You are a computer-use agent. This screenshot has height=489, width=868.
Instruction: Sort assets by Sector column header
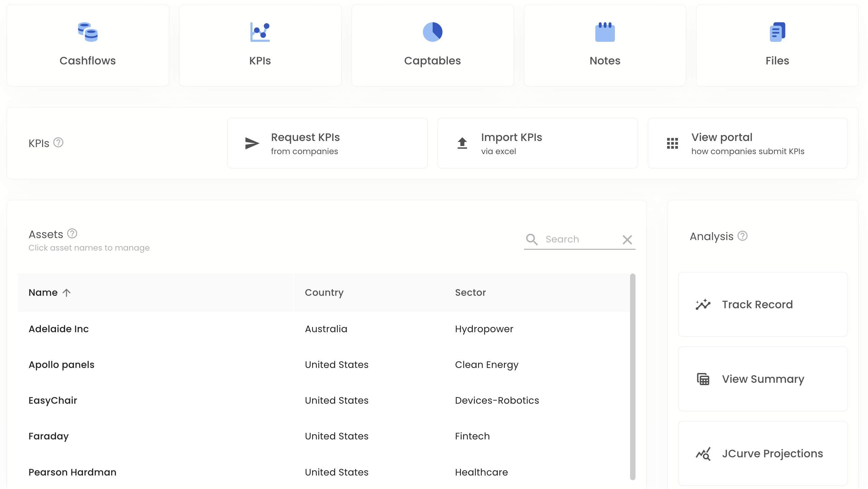(470, 292)
